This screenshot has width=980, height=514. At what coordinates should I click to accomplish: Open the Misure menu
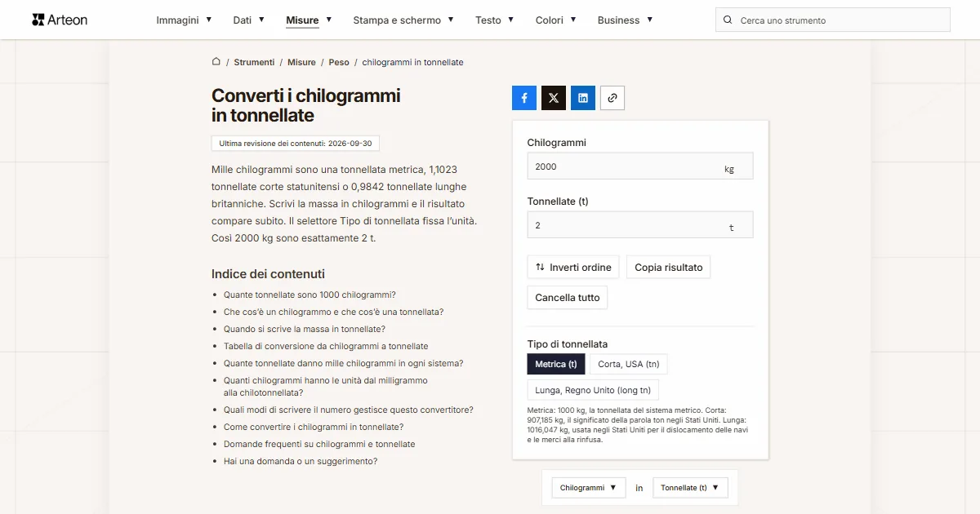click(309, 20)
